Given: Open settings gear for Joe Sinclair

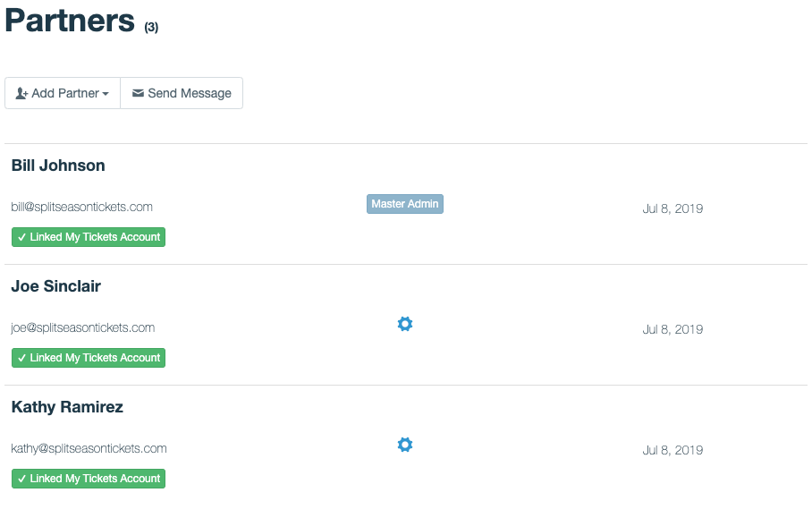Looking at the screenshot, I should (405, 324).
